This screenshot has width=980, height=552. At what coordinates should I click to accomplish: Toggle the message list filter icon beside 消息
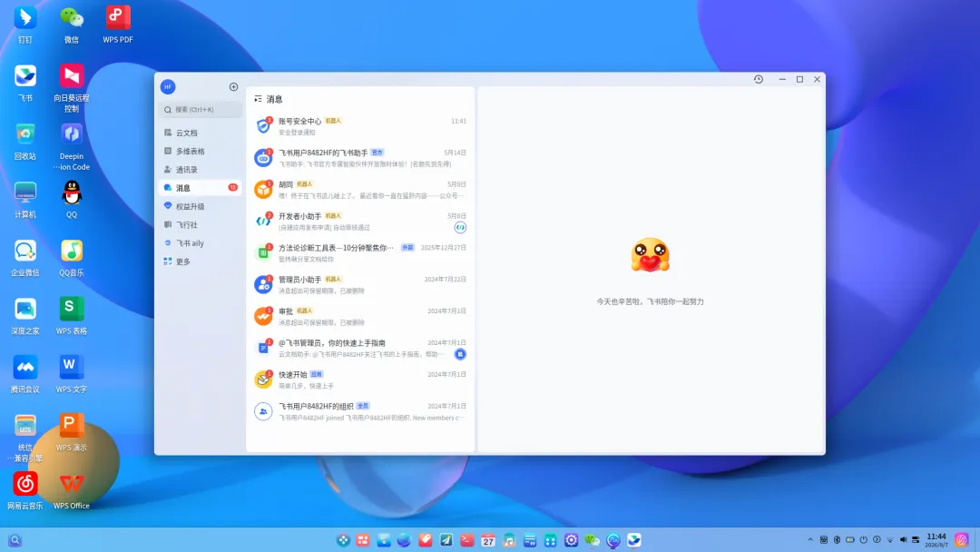[x=258, y=99]
